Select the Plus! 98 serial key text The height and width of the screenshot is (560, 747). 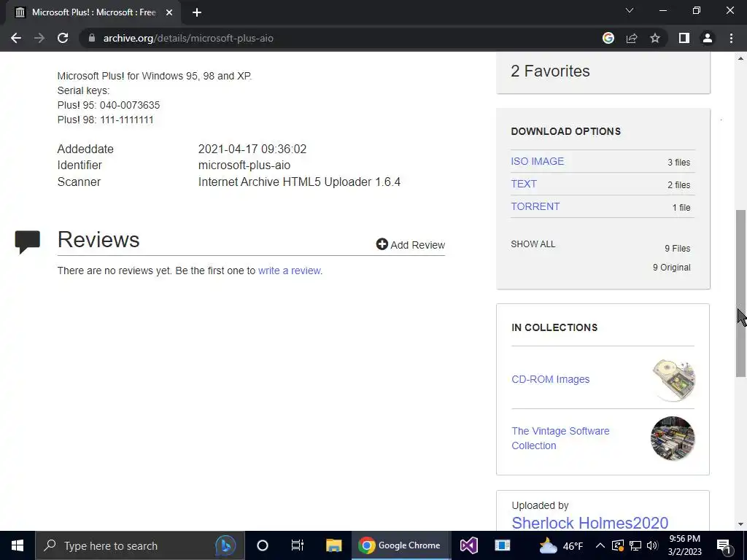105,120
